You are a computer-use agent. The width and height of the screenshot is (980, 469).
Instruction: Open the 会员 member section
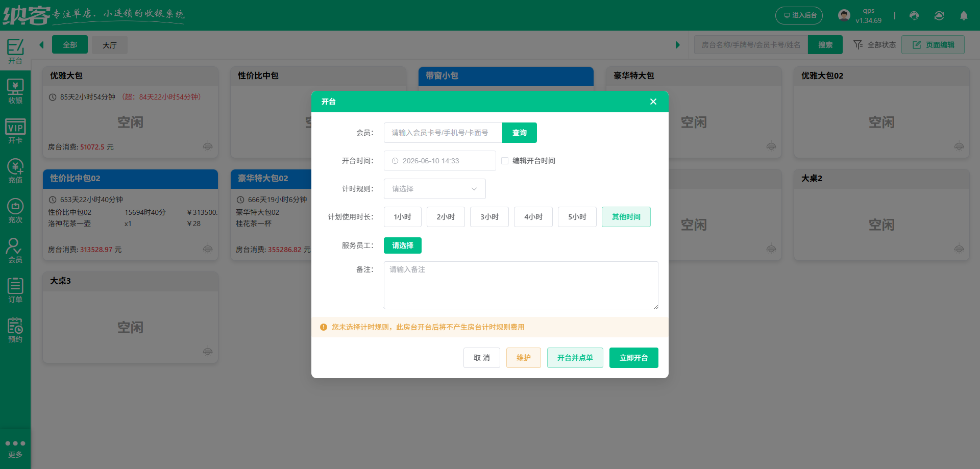pos(15,251)
